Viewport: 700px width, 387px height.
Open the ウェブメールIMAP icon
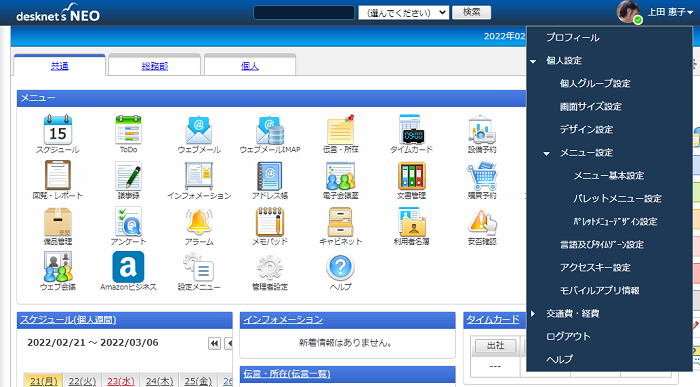click(x=270, y=130)
